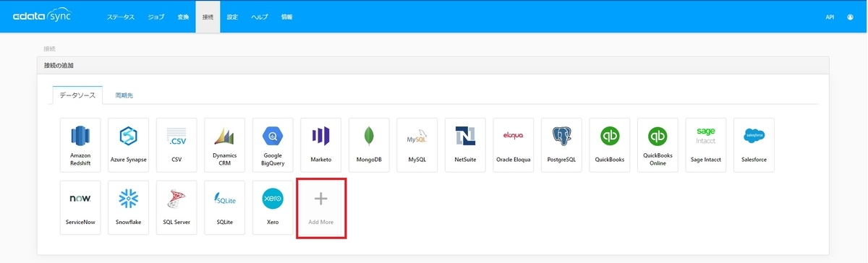Click the 接続 breadcrumb text
The image size is (868, 263).
(x=49, y=48)
